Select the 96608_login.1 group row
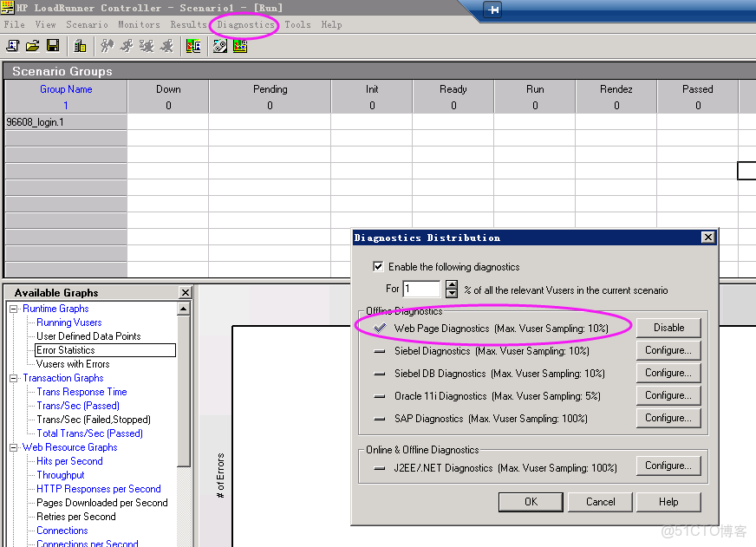 pyautogui.click(x=66, y=122)
